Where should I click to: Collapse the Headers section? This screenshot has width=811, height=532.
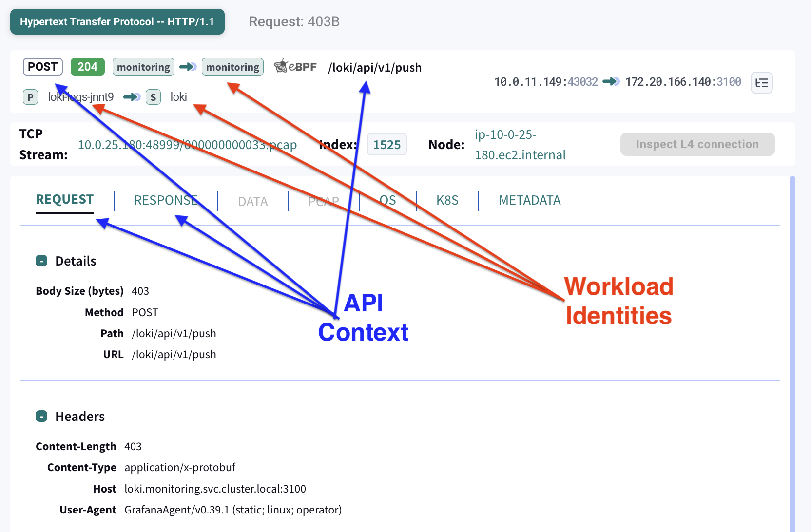click(x=41, y=416)
